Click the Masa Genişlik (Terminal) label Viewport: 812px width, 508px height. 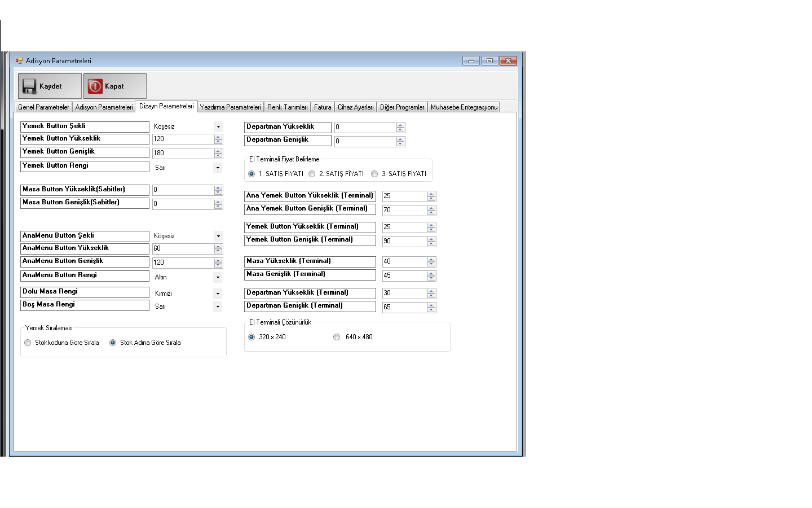tap(310, 275)
